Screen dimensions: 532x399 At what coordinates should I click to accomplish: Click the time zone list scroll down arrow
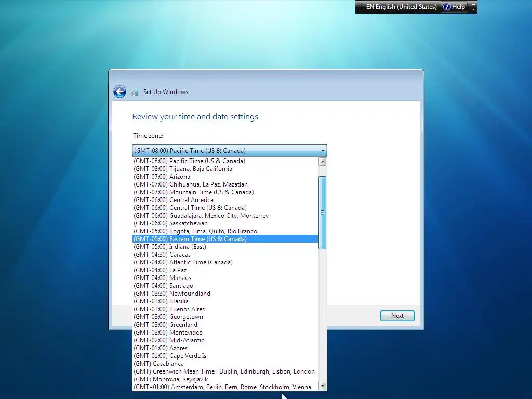[x=323, y=386]
